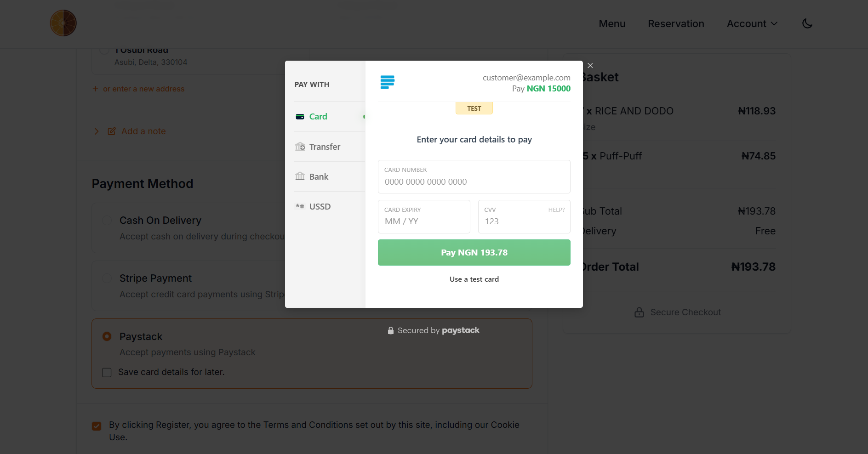Click the pencil icon beside Add a note

[111, 131]
